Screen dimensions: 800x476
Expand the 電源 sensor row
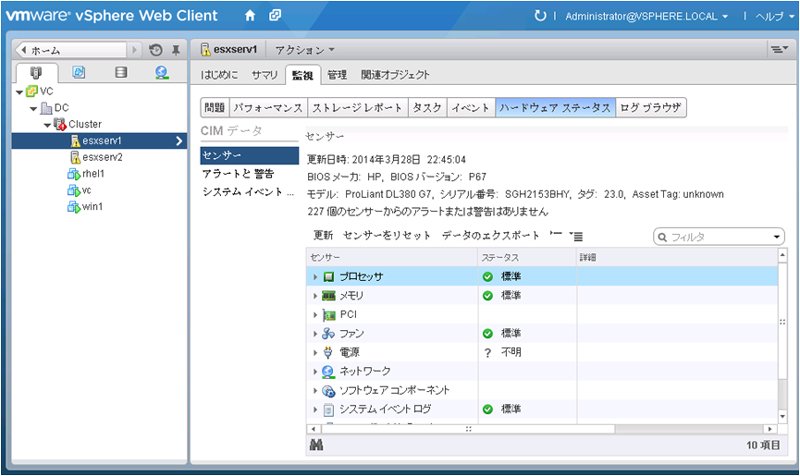coord(315,353)
